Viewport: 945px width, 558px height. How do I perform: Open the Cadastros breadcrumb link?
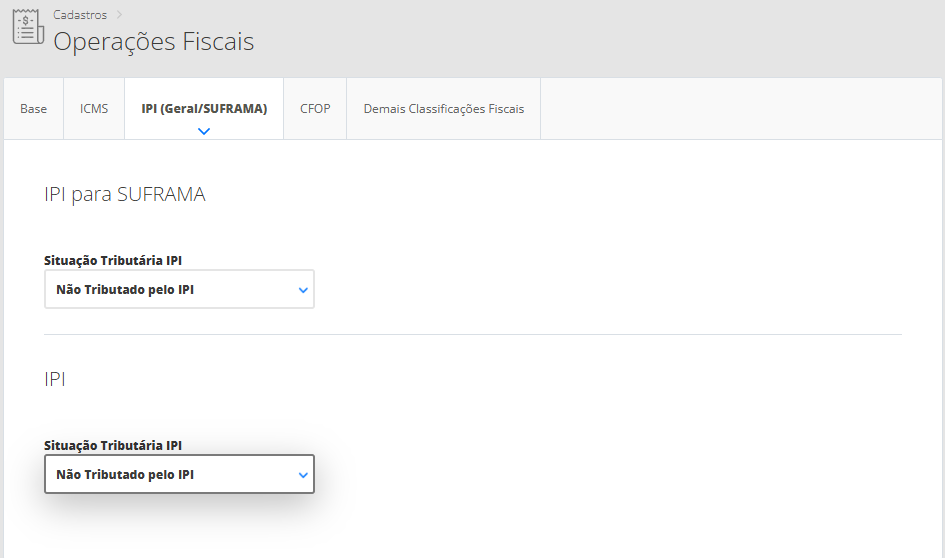(80, 15)
